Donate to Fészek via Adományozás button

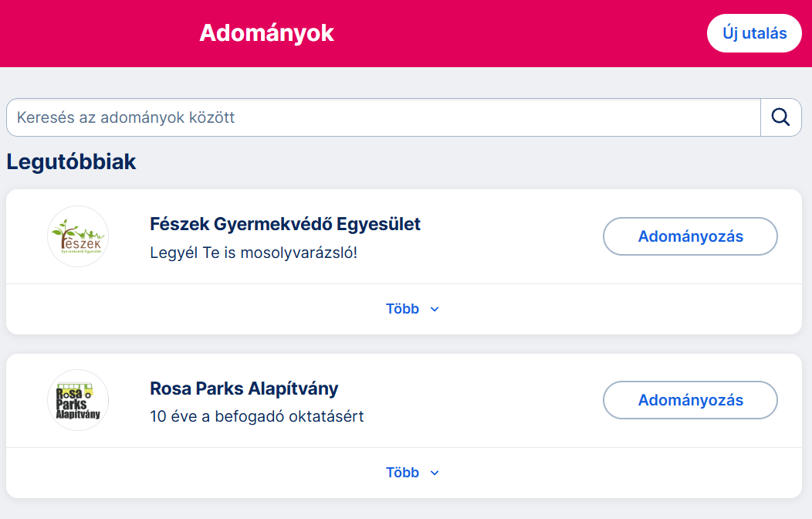click(690, 236)
